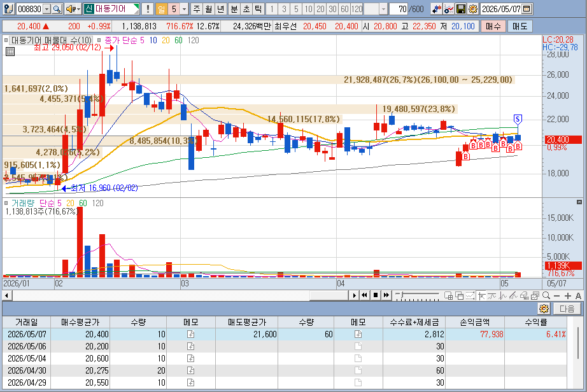Click the 손익금액 column header
This screenshot has height=392, width=587.
coord(475,322)
